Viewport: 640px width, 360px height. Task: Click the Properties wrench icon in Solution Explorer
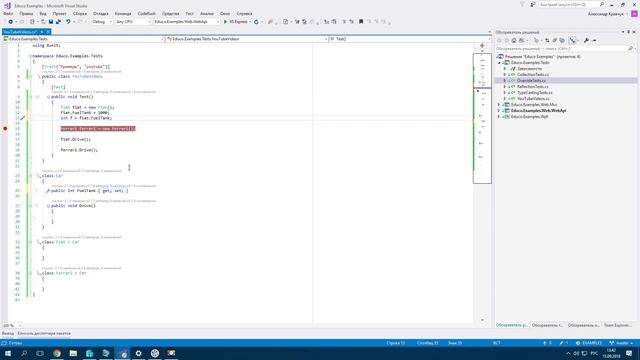(586, 40)
